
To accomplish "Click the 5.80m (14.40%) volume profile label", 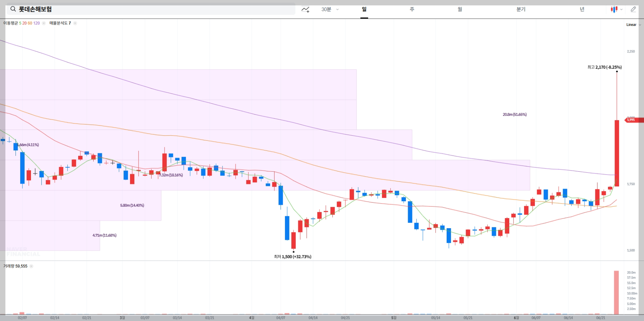I will tap(132, 205).
